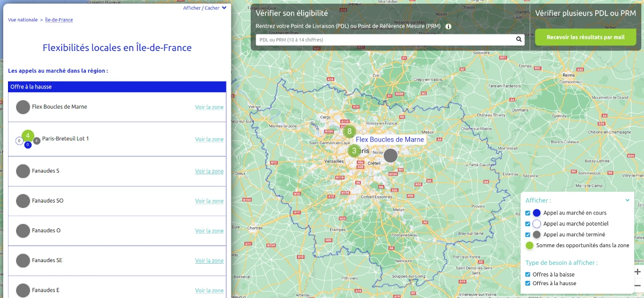Click the info icon beside PRM label
The height and width of the screenshot is (298, 644).
(x=448, y=26)
